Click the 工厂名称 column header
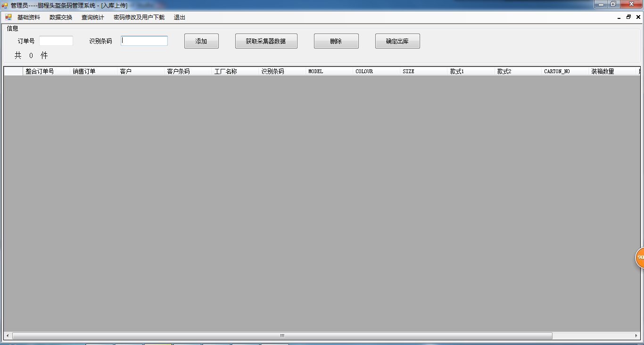644x345 pixels. pos(235,71)
